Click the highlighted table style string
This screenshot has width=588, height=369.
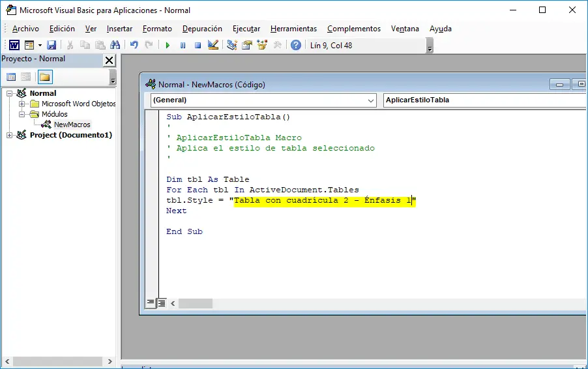(x=325, y=200)
